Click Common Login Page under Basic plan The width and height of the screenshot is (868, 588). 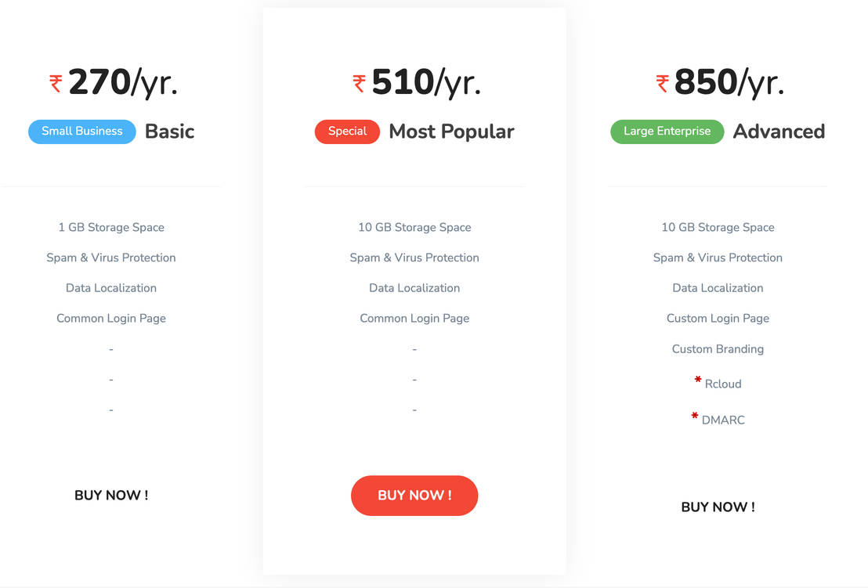[x=111, y=318]
